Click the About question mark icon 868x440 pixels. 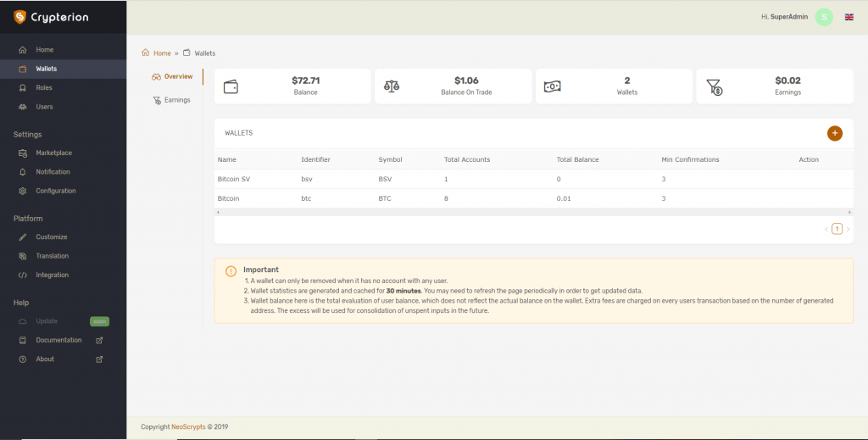pyautogui.click(x=23, y=359)
